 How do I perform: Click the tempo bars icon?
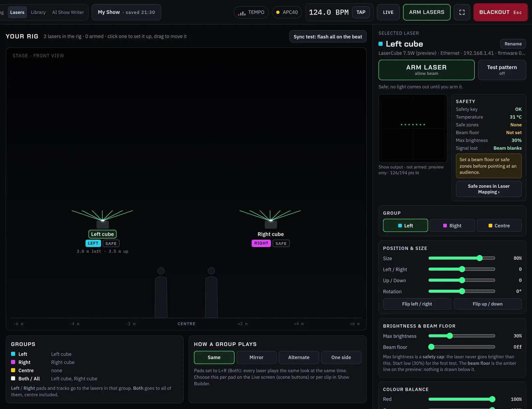coord(242,13)
